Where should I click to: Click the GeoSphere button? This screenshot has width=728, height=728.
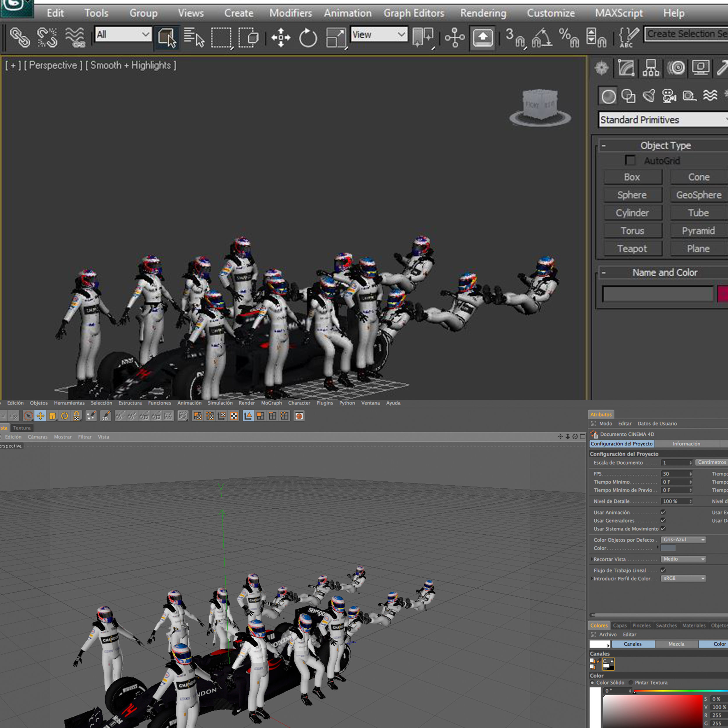click(x=699, y=195)
